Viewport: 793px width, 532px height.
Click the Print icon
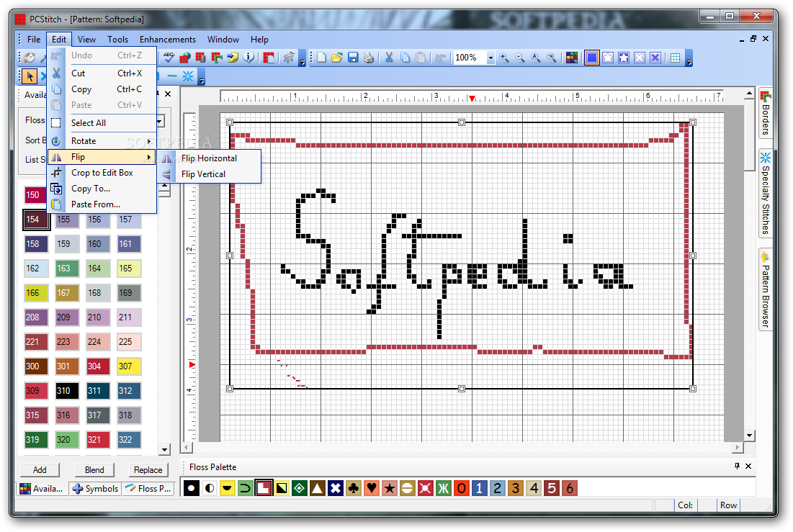(369, 58)
